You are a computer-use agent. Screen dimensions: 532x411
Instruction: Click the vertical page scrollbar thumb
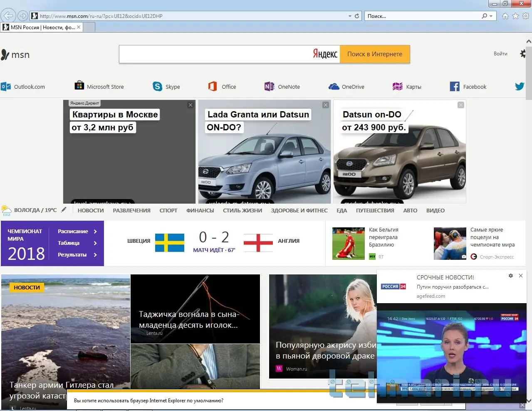(529, 73)
